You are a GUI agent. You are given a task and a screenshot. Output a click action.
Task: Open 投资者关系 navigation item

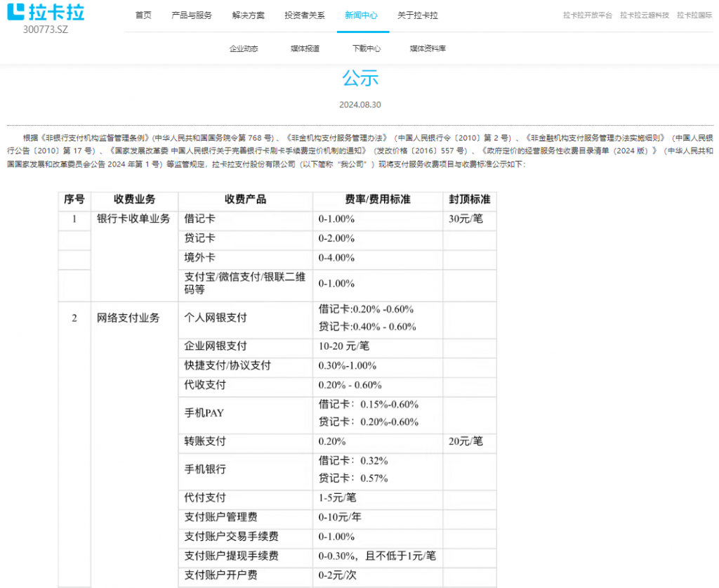305,15
